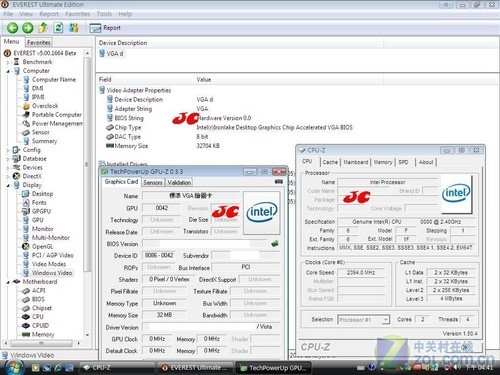Open the Processor selection dropdown in CPU-Z
The width and height of the screenshot is (500, 375).
(x=363, y=320)
